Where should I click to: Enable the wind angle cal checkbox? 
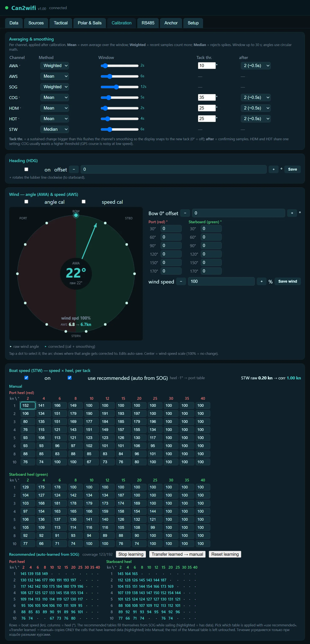tap(26, 202)
